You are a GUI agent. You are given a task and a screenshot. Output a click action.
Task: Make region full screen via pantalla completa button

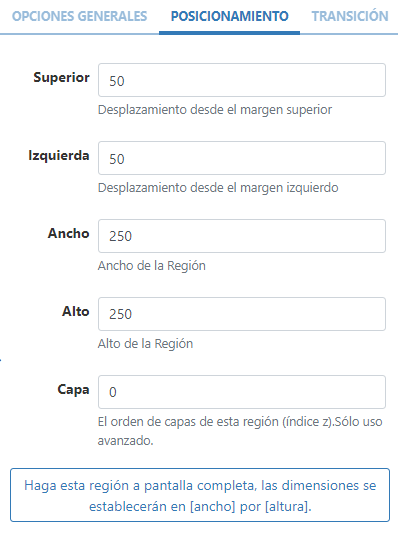tap(200, 495)
